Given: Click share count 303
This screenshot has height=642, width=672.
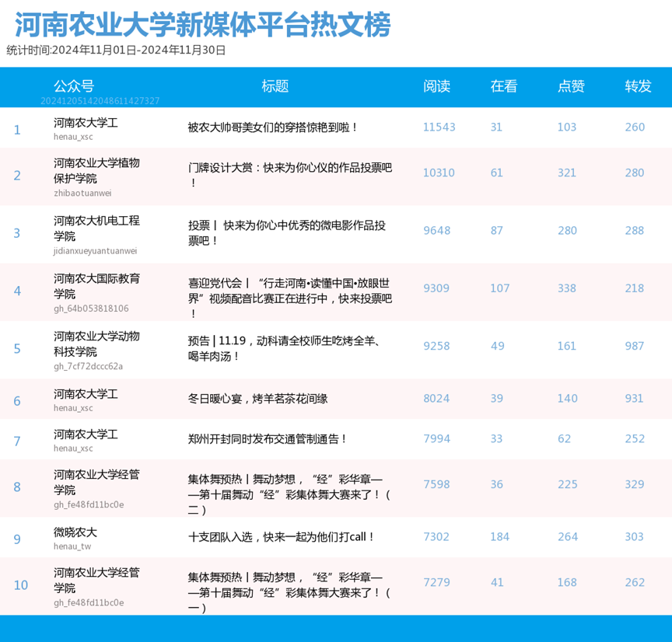Looking at the screenshot, I should [635, 536].
